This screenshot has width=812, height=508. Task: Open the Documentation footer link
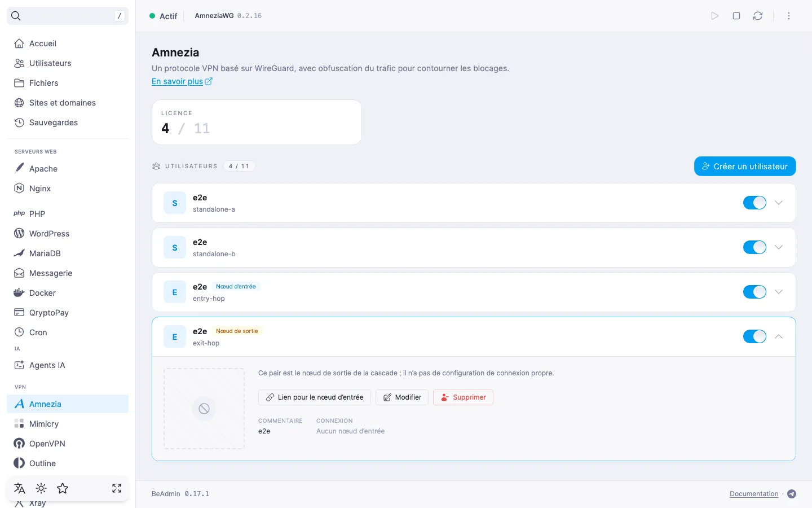tap(754, 494)
